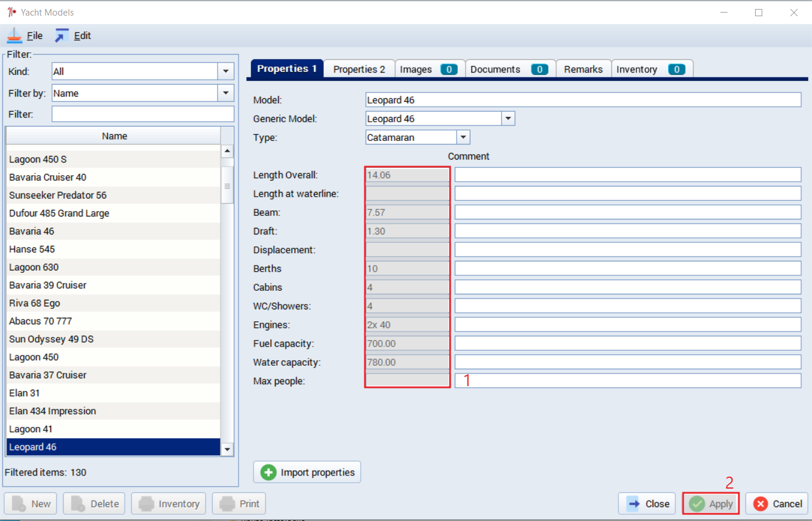Viewport: 812px width, 521px height.
Task: Click the Yacht Models app icon in title bar
Action: pos(11,12)
